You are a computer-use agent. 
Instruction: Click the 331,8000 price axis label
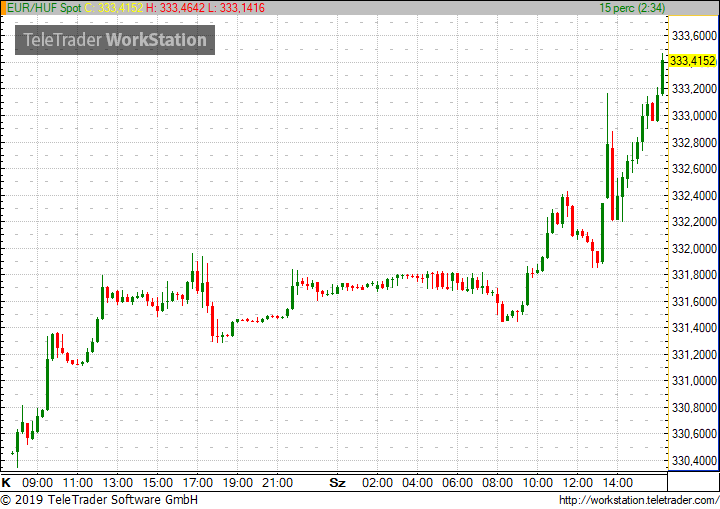[x=694, y=275]
